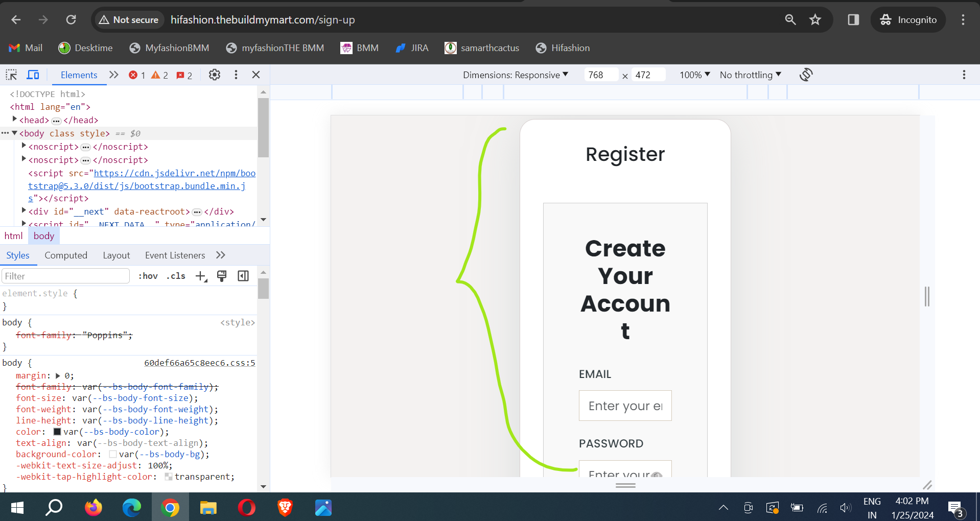Click the orange warning count indicator
This screenshot has width=980, height=521.
[160, 75]
